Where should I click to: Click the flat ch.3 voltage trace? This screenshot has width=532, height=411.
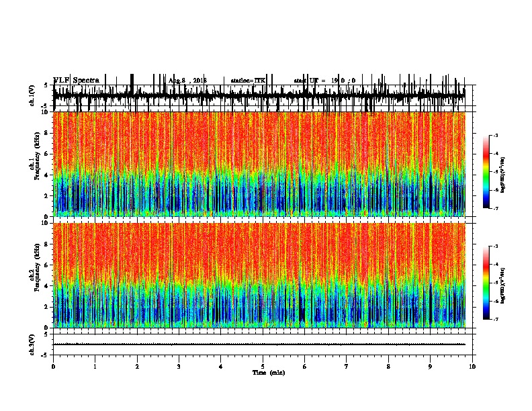click(259, 345)
